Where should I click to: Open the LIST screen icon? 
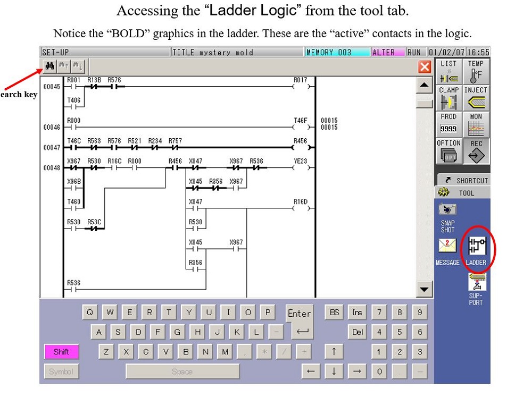click(x=448, y=70)
